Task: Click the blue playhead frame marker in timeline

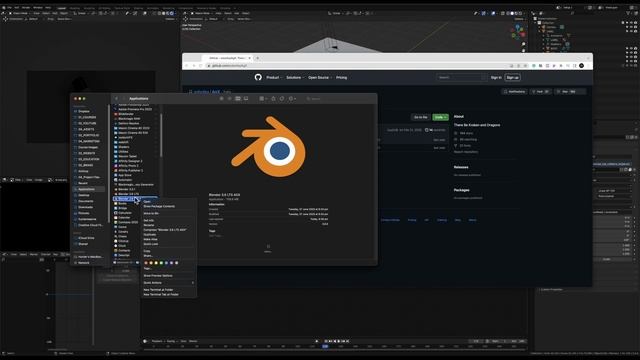Action: click(x=325, y=346)
